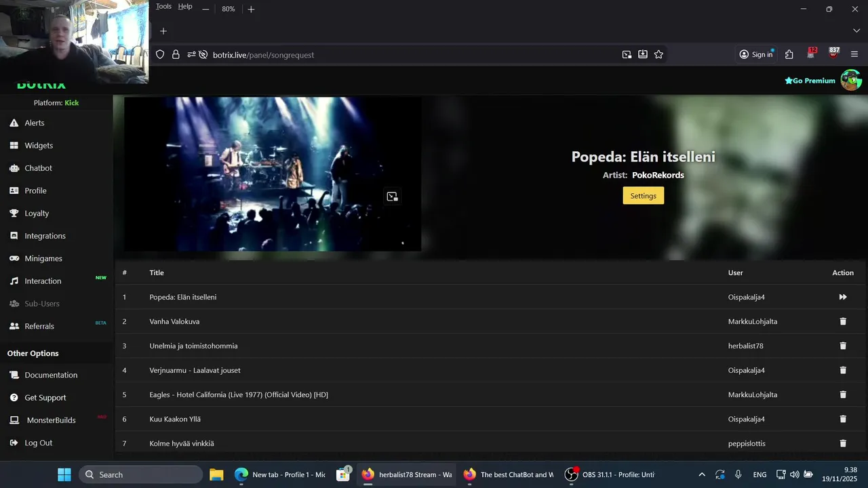Open a new browser tab
Screen dimensions: 868x488
(x=163, y=31)
